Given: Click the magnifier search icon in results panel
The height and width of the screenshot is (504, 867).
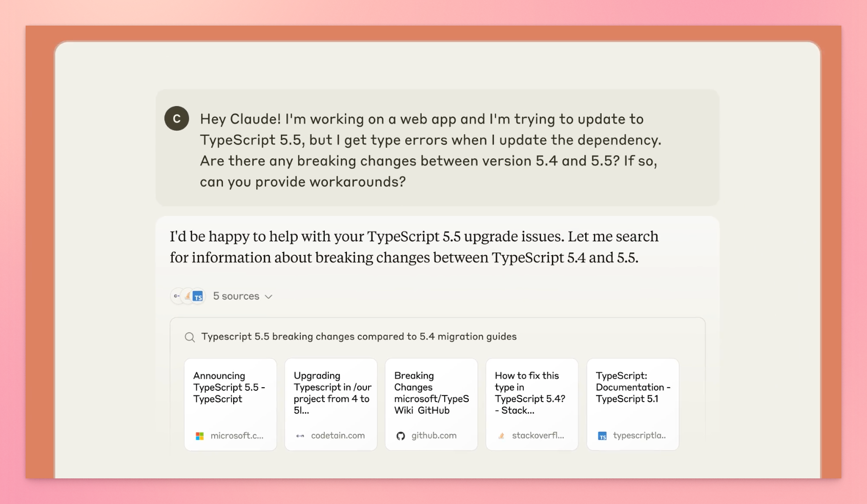Looking at the screenshot, I should (x=190, y=337).
